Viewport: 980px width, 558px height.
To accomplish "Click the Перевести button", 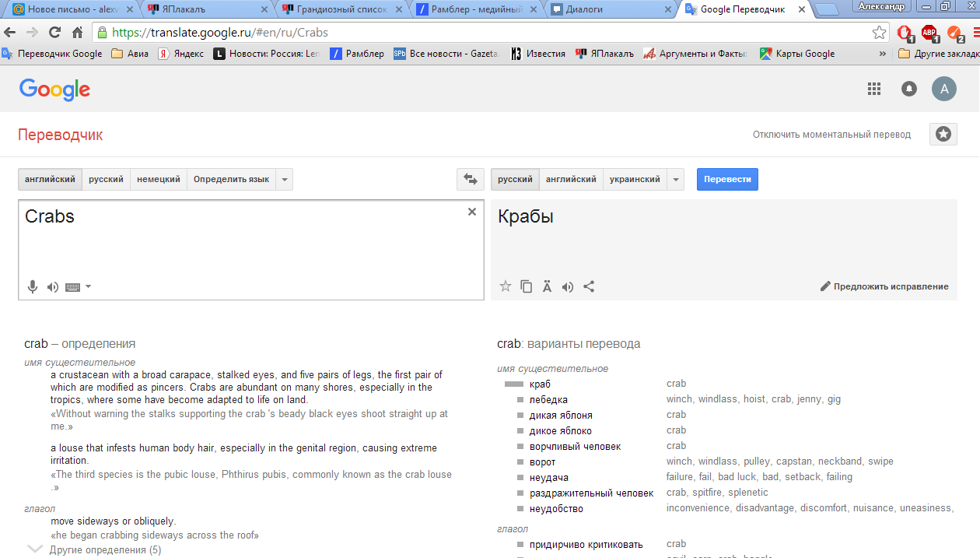I will [x=727, y=179].
